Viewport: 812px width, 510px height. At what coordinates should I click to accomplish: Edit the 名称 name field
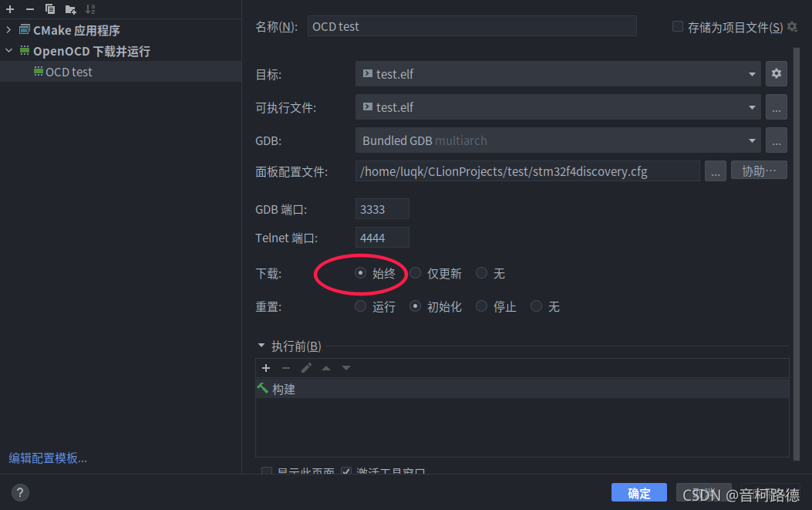point(472,26)
